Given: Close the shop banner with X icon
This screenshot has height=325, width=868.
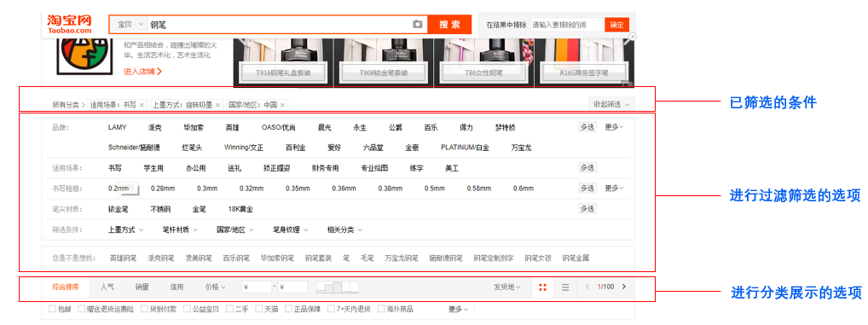Looking at the screenshot, I should tap(633, 37).
